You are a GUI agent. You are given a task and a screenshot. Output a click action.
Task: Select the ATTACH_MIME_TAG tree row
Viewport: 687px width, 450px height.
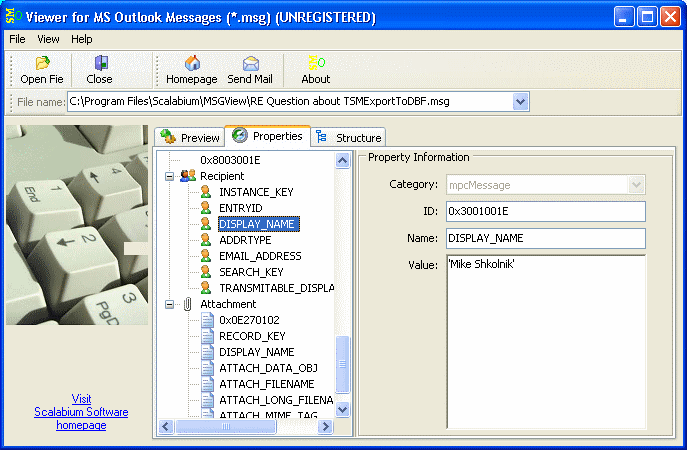pyautogui.click(x=268, y=415)
